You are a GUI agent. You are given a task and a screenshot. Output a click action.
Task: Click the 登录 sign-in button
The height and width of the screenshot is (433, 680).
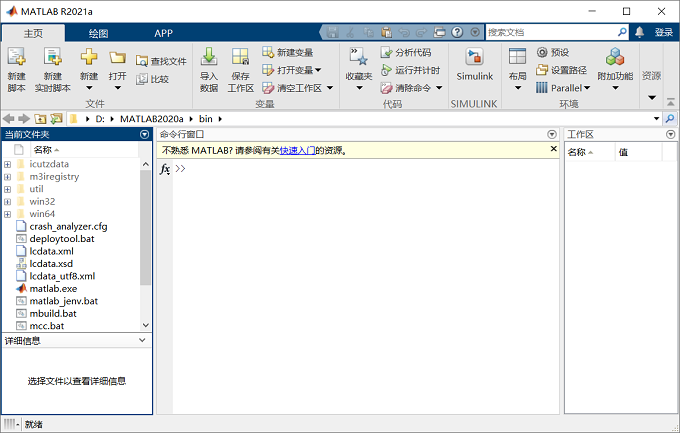coord(664,32)
